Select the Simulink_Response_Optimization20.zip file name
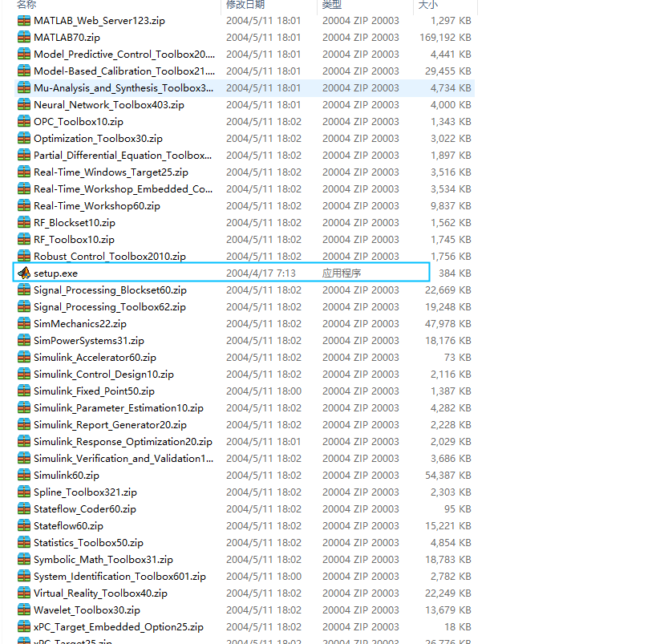668x644 pixels. (x=123, y=442)
